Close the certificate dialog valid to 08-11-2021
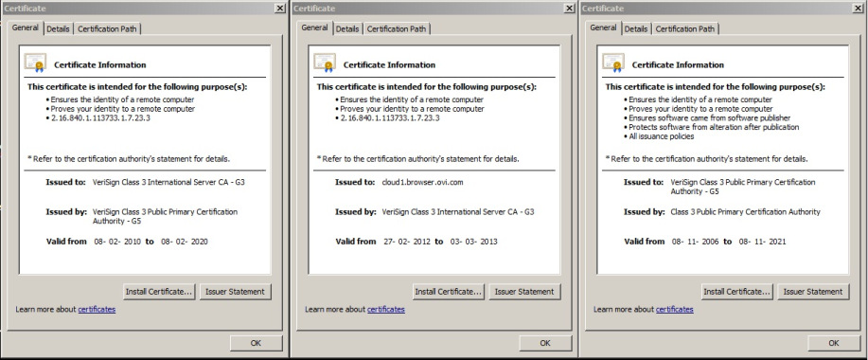This screenshot has height=360, width=868. [x=859, y=9]
